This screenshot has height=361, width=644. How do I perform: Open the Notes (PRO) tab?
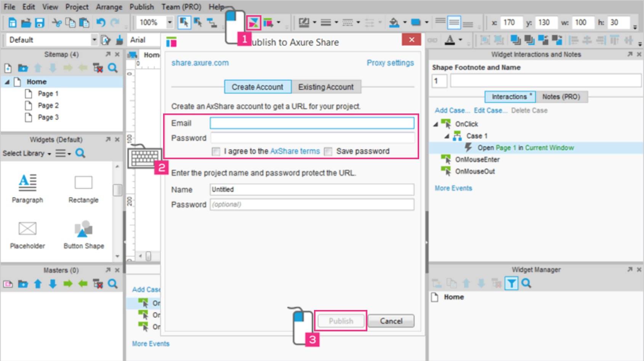[561, 97]
